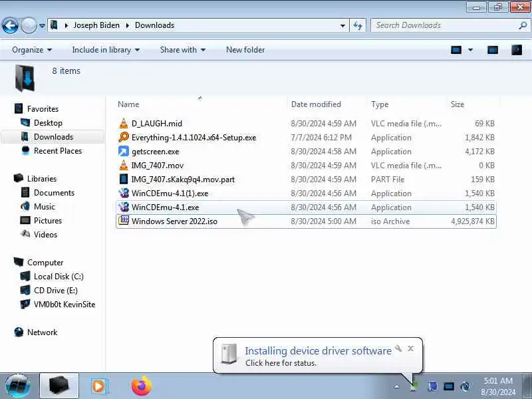Select the IMG_7407.mov VLC icon

point(124,165)
